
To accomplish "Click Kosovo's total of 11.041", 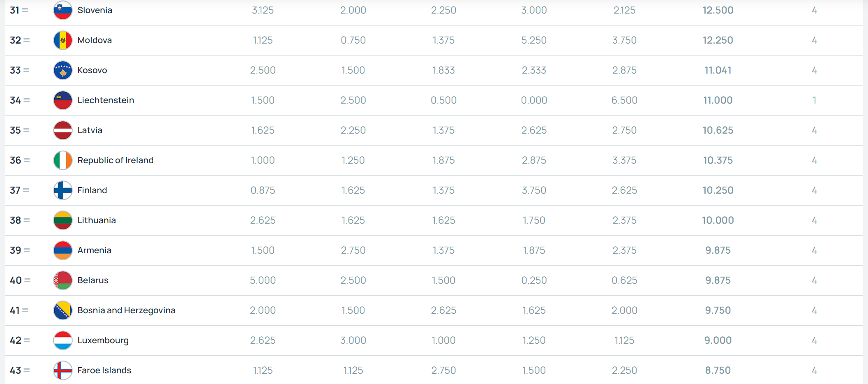I will click(x=718, y=70).
